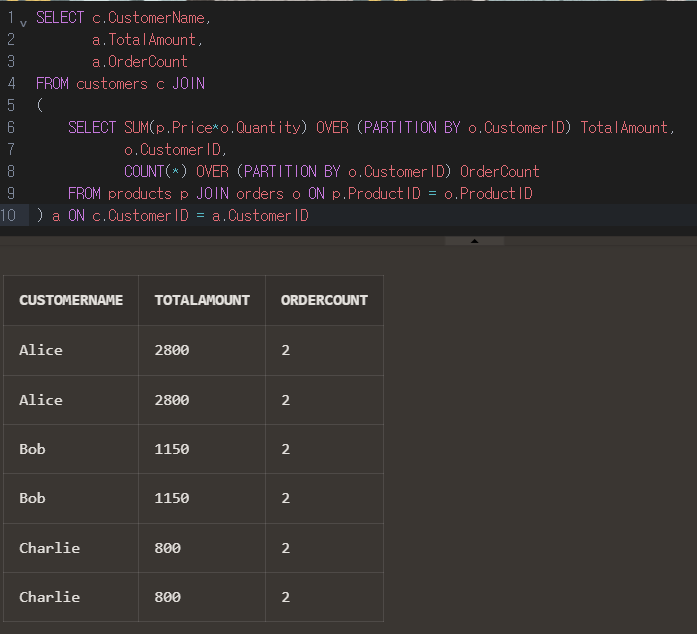The height and width of the screenshot is (634, 697).
Task: Collapse the results panel with the up-arrow handle
Action: click(x=474, y=241)
